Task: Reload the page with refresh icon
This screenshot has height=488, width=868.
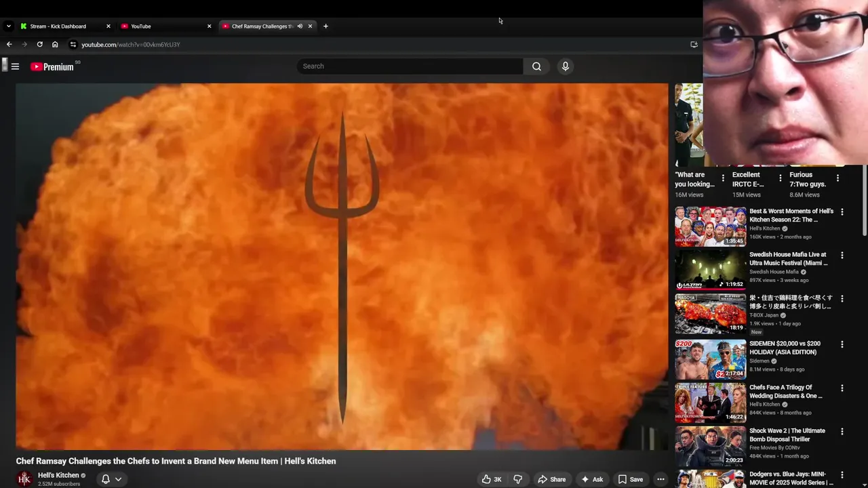Action: pos(39,44)
